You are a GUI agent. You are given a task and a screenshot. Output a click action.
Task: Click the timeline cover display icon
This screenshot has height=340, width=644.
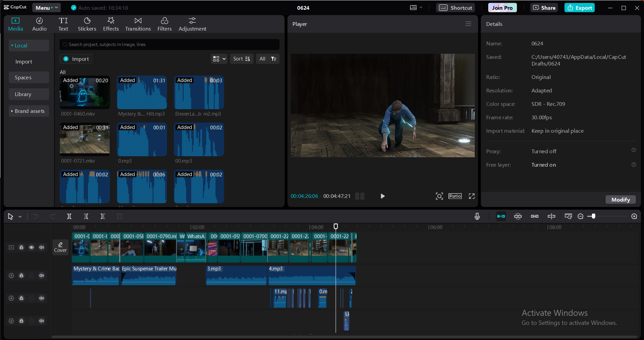(568, 216)
